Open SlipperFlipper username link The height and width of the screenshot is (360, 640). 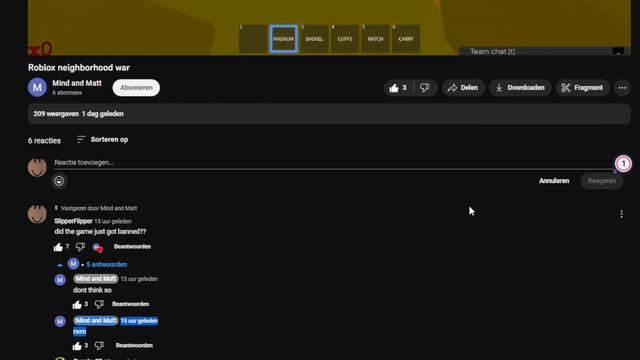[73, 221]
